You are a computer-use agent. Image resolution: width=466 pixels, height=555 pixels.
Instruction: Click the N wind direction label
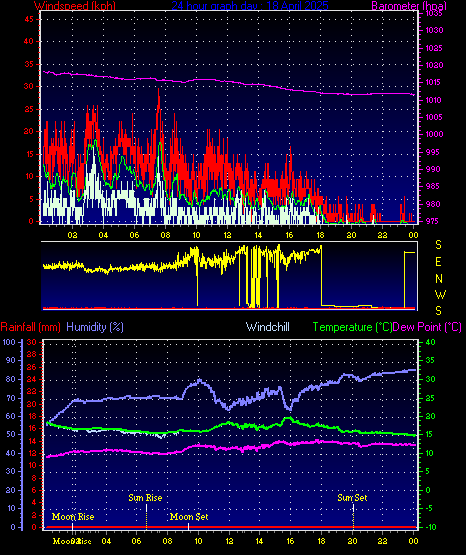tap(439, 279)
